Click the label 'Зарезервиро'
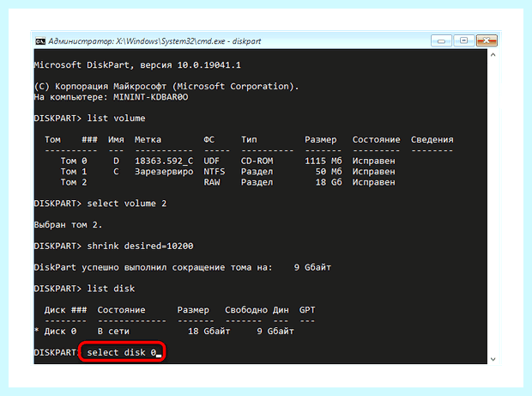The width and height of the screenshot is (532, 396). (164, 172)
